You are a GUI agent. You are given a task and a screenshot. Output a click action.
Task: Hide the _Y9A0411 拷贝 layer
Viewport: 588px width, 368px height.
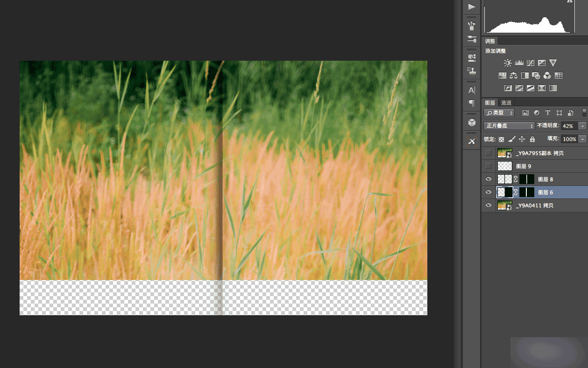[489, 205]
